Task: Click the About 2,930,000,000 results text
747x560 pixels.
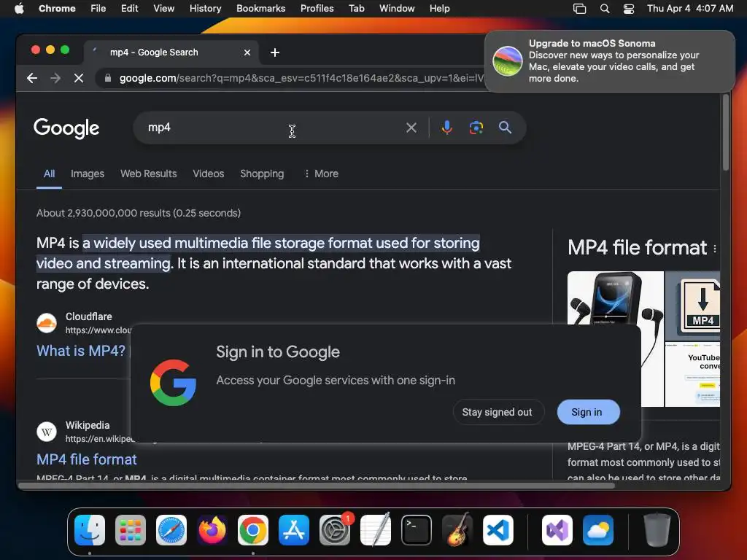Action: [x=139, y=213]
